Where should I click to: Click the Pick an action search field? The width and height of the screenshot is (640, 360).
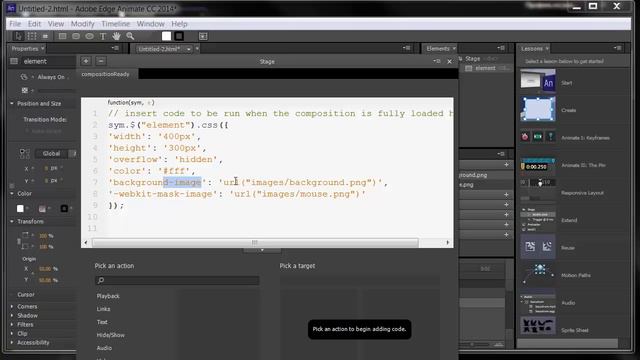177,280
